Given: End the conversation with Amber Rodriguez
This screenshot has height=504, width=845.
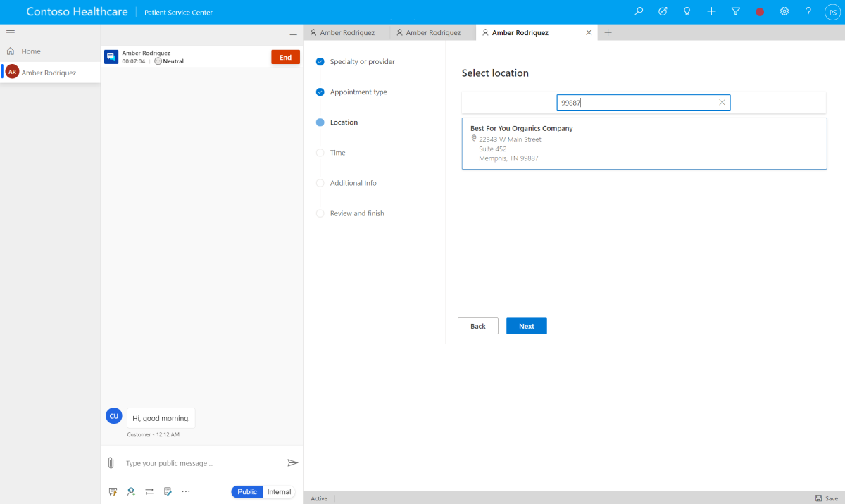Looking at the screenshot, I should (x=285, y=58).
